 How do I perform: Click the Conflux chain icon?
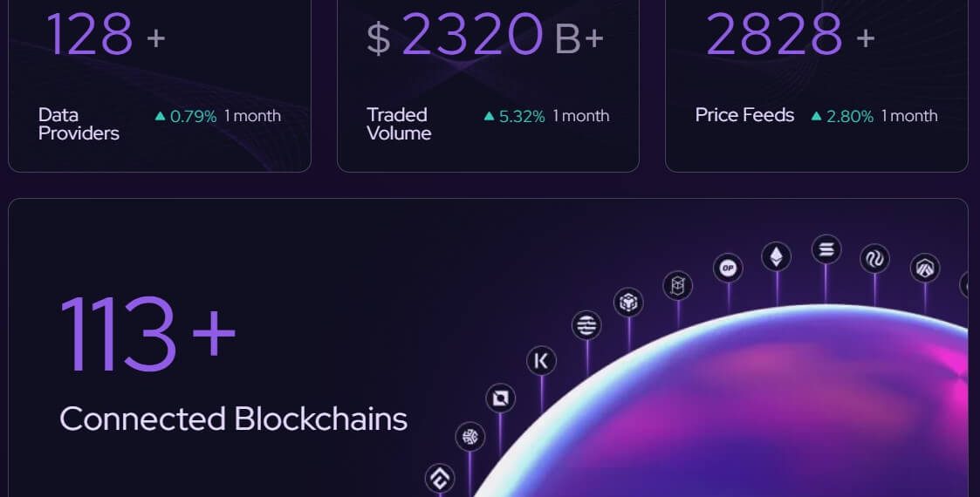click(439, 478)
